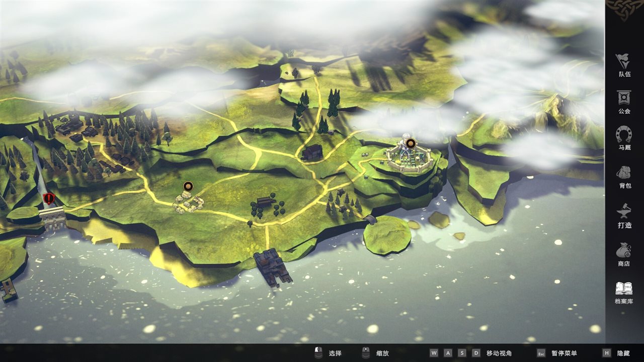Click the 选择 label in the hint bar

(335, 353)
